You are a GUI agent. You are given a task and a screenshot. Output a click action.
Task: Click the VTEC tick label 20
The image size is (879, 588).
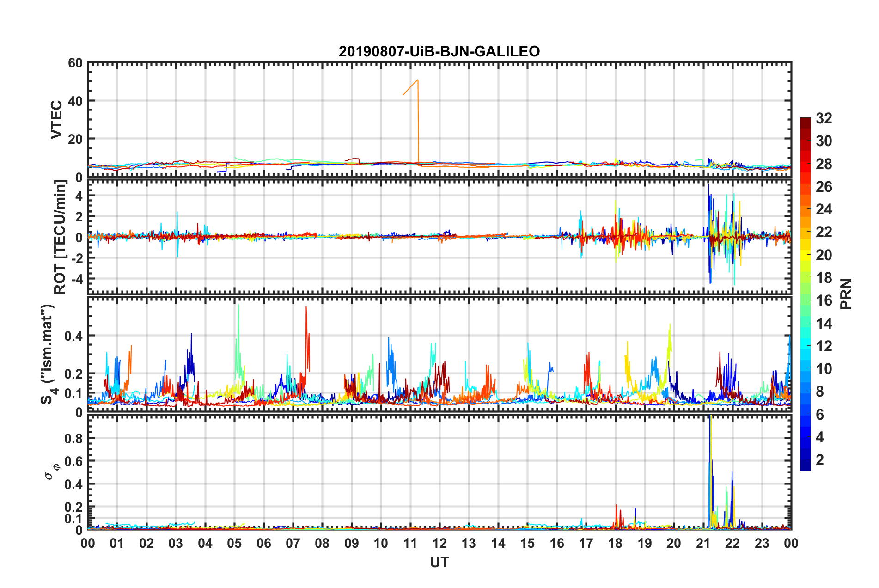(x=75, y=139)
